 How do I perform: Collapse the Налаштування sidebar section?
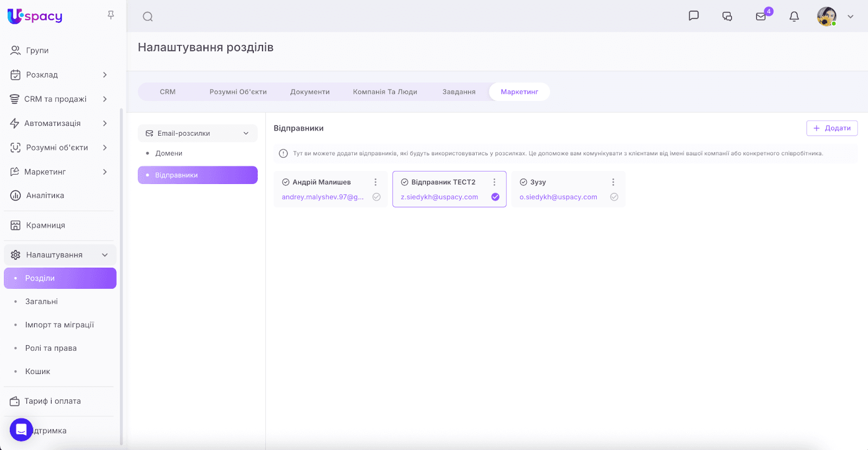tap(105, 255)
